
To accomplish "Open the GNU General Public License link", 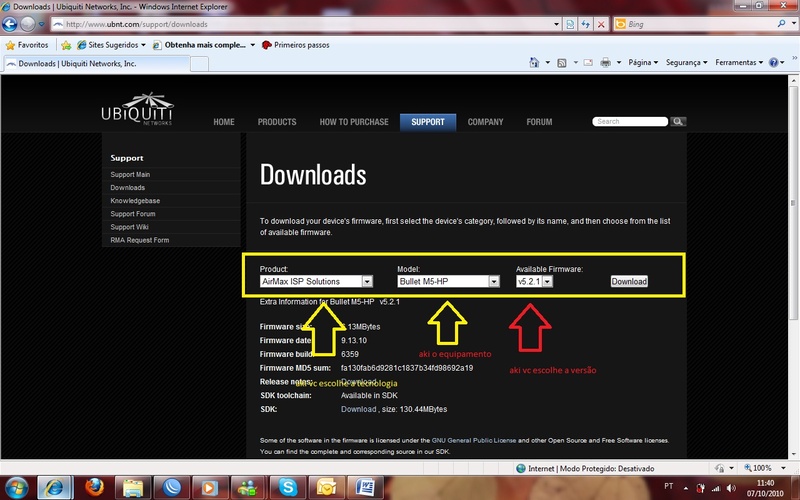I will tap(474, 440).
